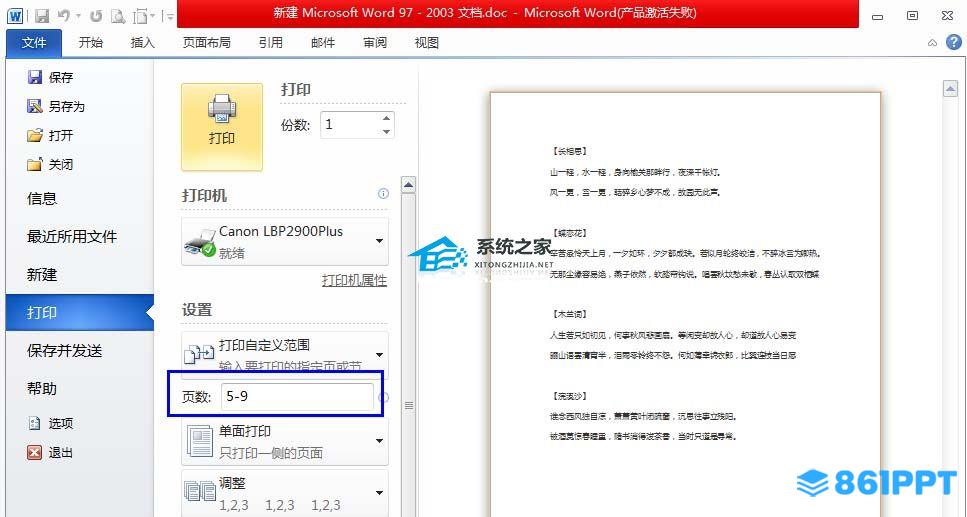
Task: Click the Word application icon in title bar
Action: (15, 15)
